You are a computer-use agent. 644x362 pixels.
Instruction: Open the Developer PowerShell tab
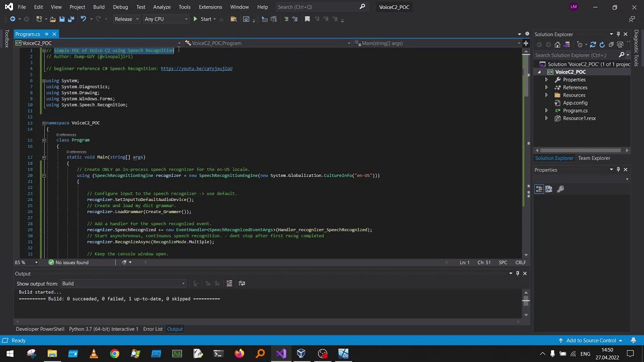coord(40,329)
